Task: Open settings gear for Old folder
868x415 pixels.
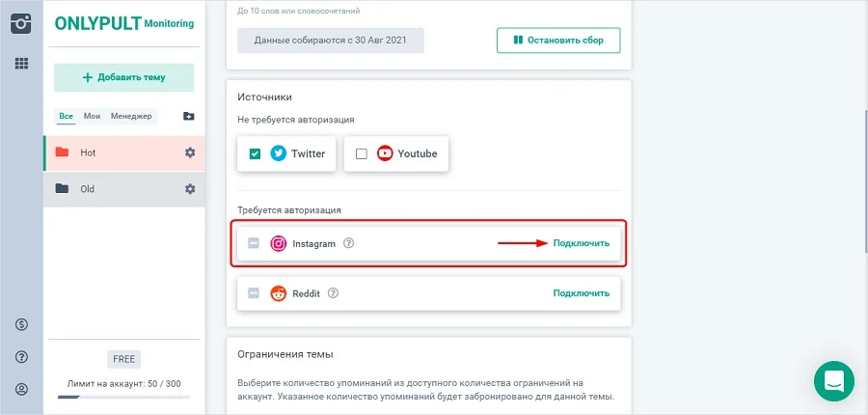Action: point(190,189)
